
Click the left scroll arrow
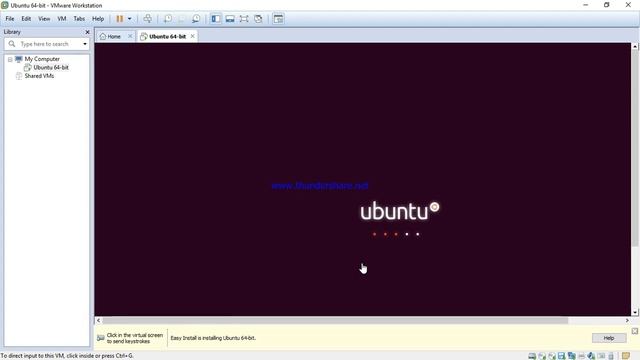coord(98,320)
